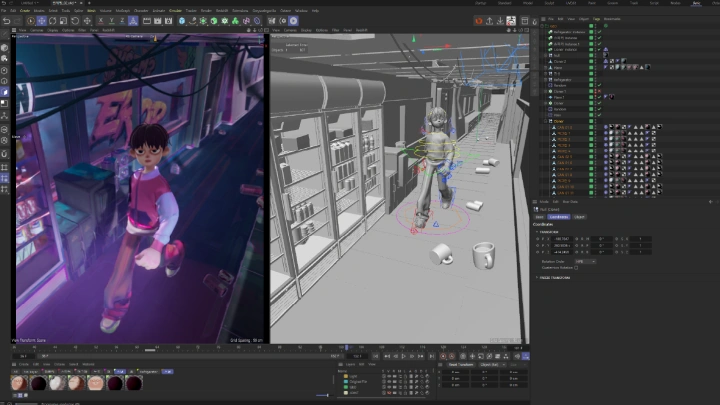Open the Tags menu in Object Manager
The height and width of the screenshot is (405, 720).
click(x=597, y=18)
